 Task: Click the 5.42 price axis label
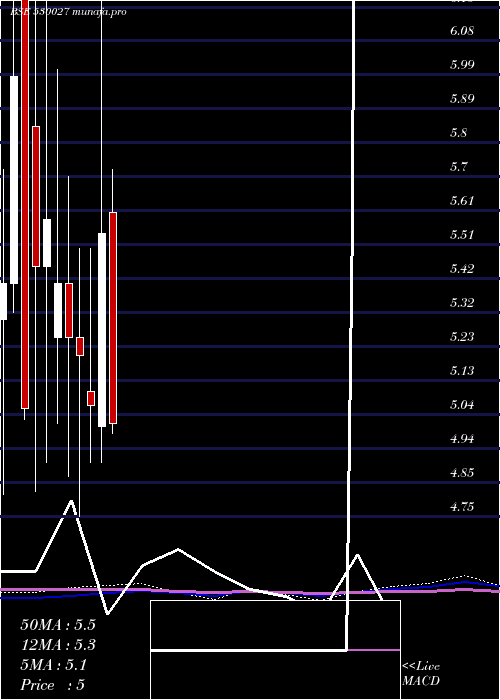pos(461,269)
